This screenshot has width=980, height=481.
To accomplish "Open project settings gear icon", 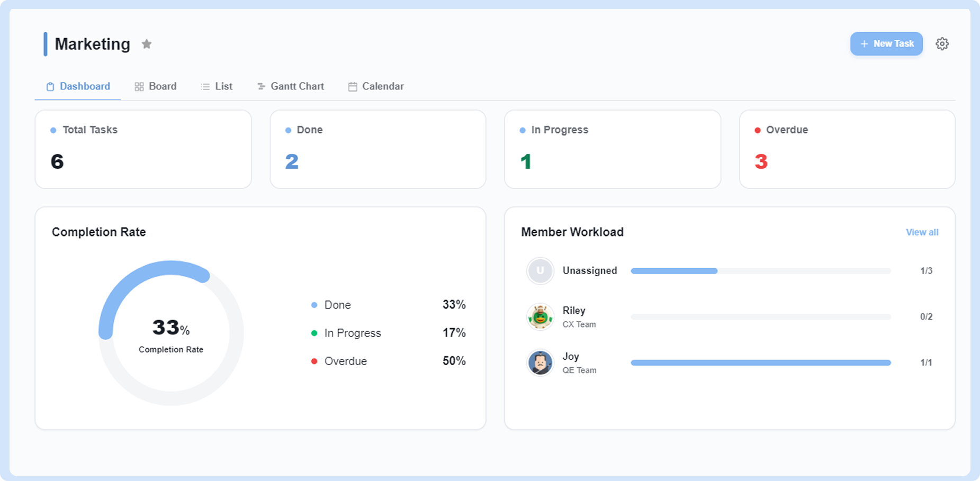I will (x=942, y=44).
